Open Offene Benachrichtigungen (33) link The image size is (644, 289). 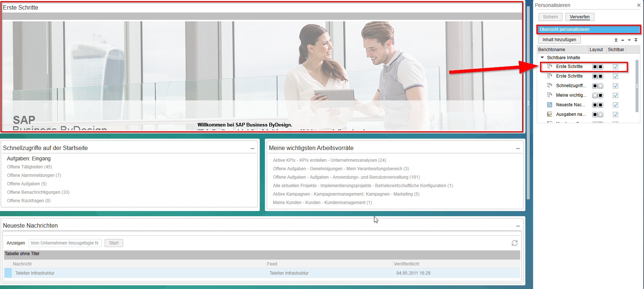click(x=38, y=192)
